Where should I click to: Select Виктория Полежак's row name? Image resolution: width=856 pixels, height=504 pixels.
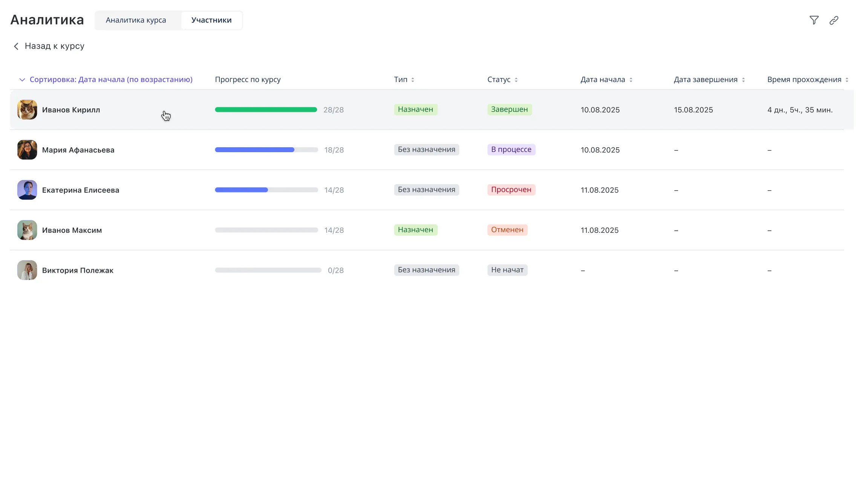[78, 270]
